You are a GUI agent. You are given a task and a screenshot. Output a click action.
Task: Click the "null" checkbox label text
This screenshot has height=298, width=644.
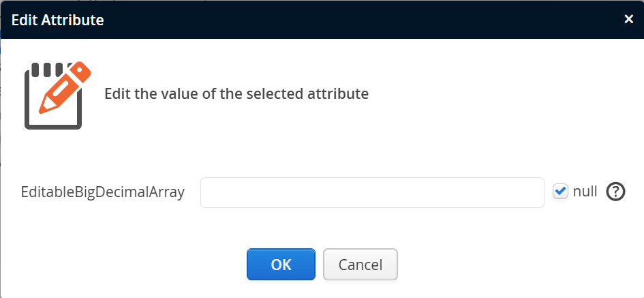pyautogui.click(x=585, y=192)
